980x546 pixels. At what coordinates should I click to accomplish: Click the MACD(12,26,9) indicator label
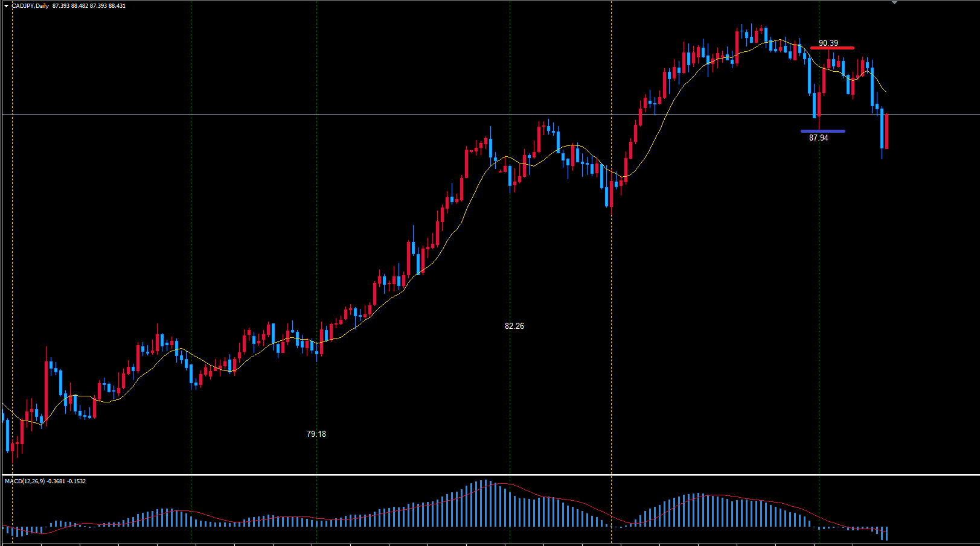pos(24,481)
